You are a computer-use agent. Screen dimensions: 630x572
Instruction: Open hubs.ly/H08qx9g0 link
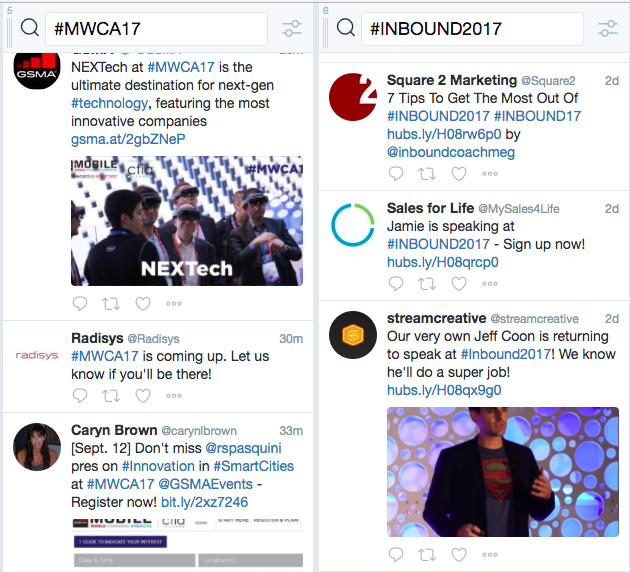click(x=444, y=390)
